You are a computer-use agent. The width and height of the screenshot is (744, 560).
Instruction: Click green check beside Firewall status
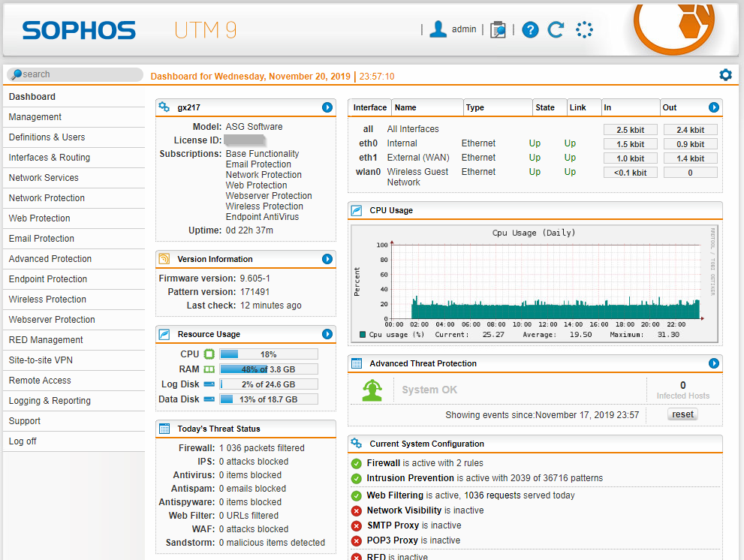[x=357, y=464]
